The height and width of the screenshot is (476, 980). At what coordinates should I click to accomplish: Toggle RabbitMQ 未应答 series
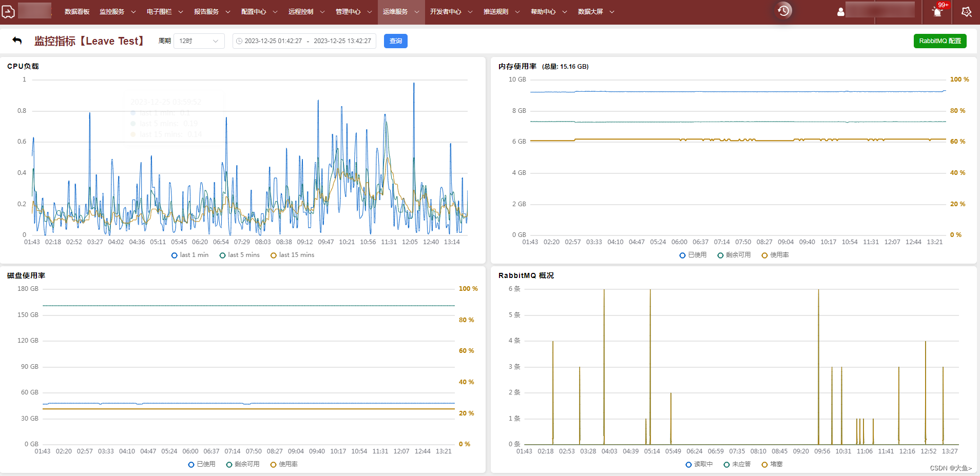click(737, 464)
